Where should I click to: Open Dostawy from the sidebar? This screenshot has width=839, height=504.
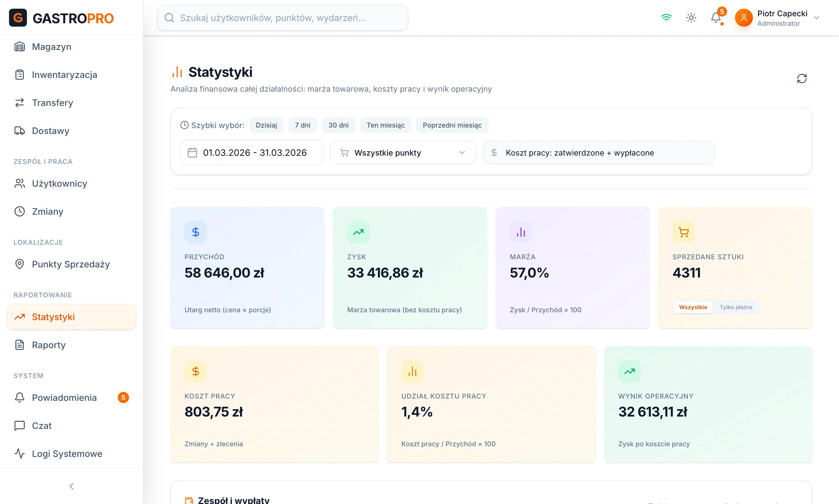click(x=71, y=131)
